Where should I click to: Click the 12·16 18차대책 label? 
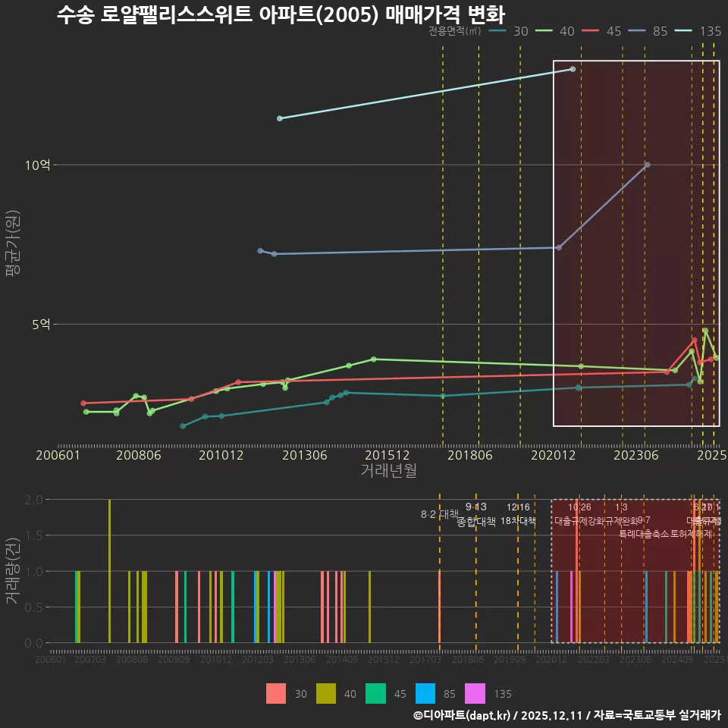tap(518, 514)
